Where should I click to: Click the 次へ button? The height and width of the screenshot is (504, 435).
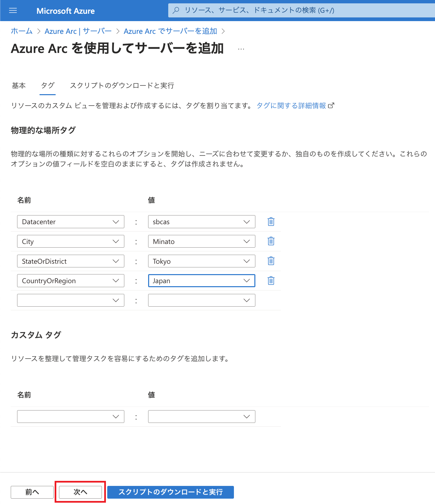coord(80,492)
